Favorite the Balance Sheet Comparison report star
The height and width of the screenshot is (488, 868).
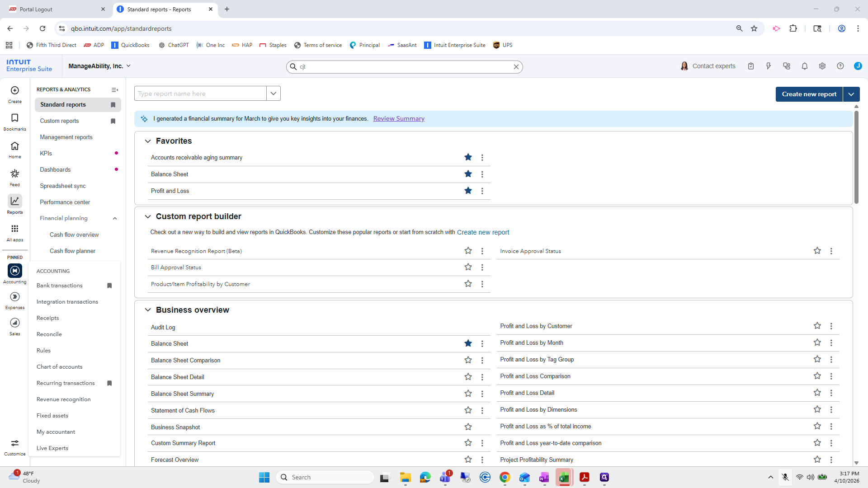point(468,360)
